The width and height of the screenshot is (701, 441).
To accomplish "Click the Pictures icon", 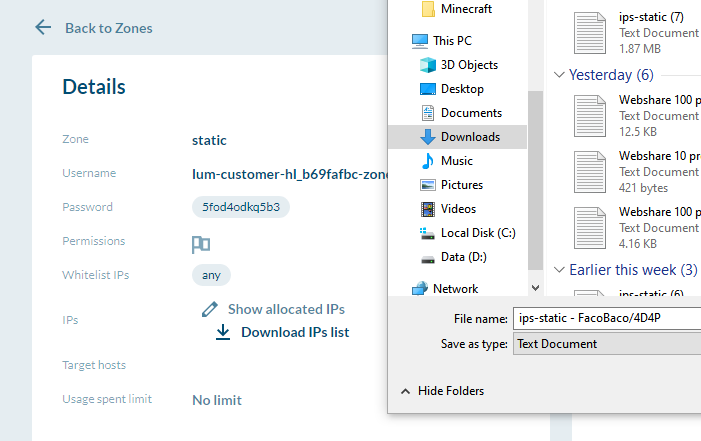I will pyautogui.click(x=428, y=185).
